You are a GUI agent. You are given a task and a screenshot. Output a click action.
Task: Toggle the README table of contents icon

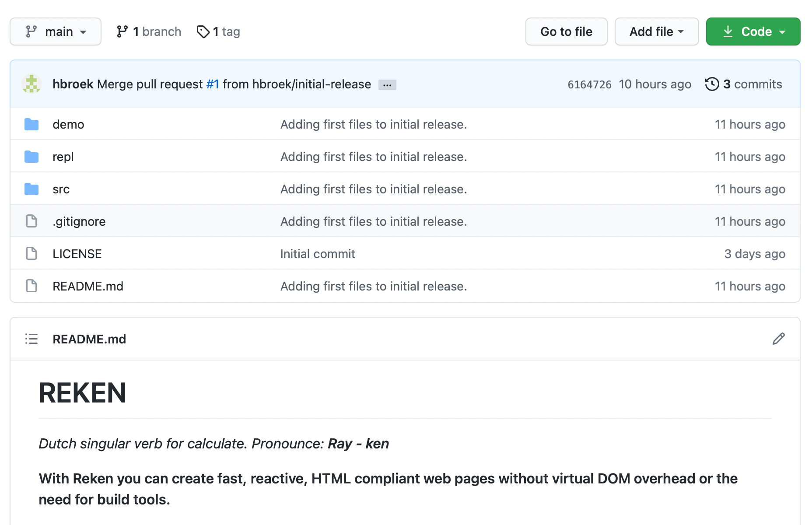[x=31, y=339]
